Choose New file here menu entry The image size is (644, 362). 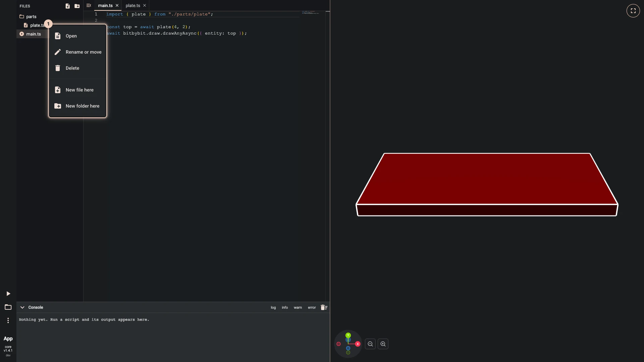tap(77, 90)
